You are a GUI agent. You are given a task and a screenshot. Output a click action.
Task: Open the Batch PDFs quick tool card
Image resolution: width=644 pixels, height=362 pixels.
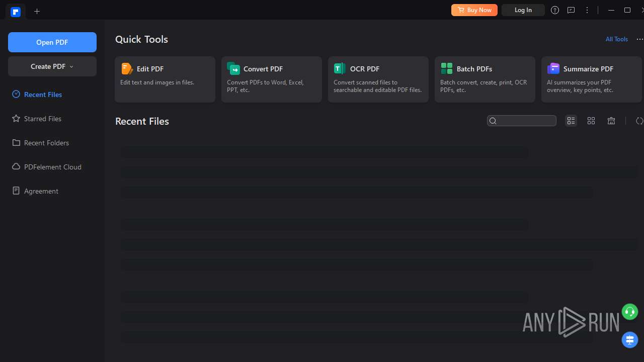click(x=485, y=79)
